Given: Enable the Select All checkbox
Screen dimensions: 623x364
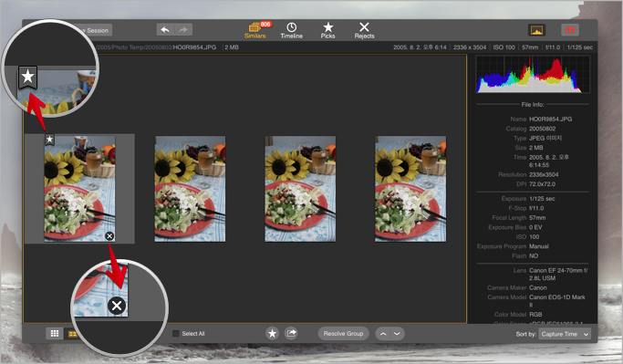Looking at the screenshot, I should (176, 333).
